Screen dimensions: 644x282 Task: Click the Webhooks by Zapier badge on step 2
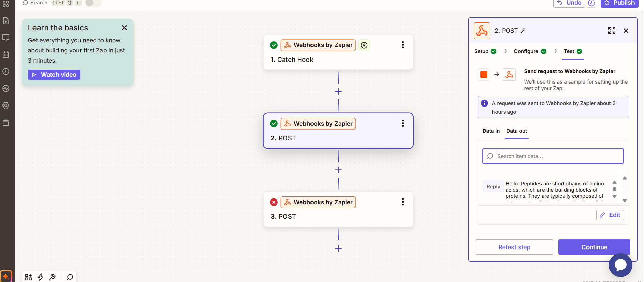pos(318,124)
